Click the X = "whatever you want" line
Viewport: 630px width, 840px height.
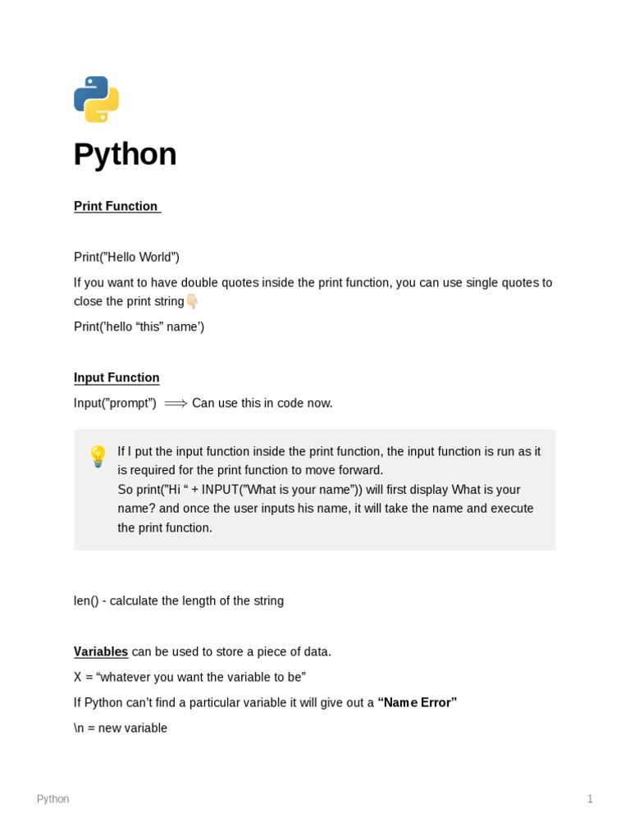point(189,677)
